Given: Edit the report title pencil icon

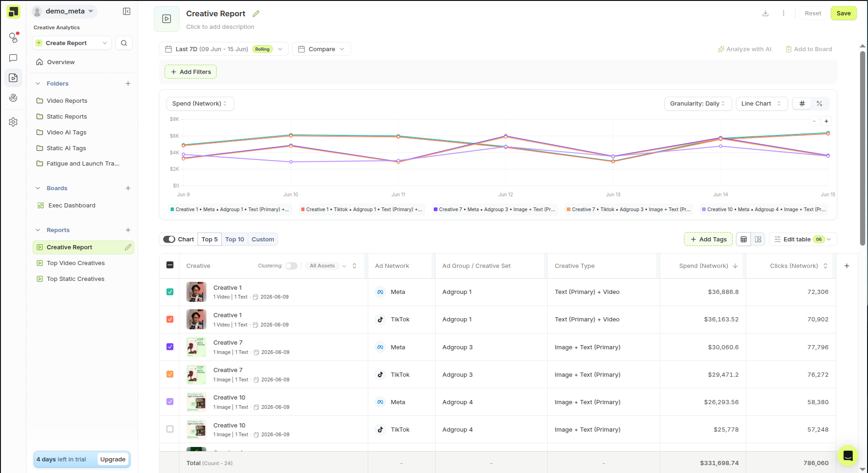Looking at the screenshot, I should (x=256, y=13).
